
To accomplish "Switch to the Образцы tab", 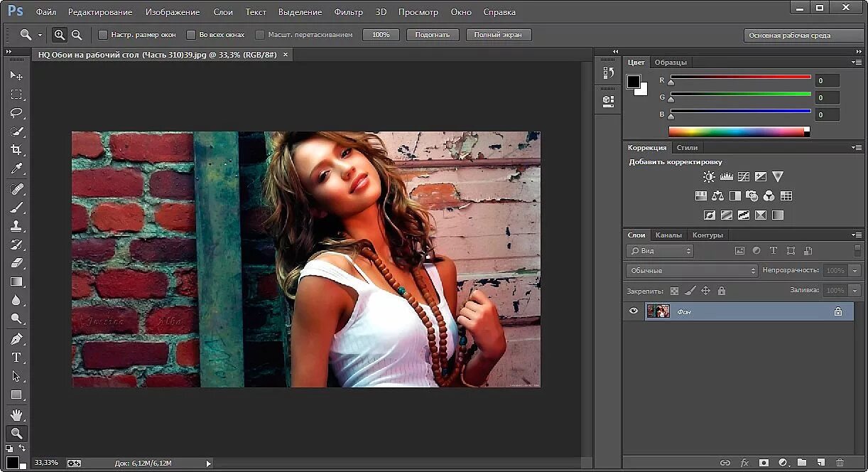I will [671, 62].
